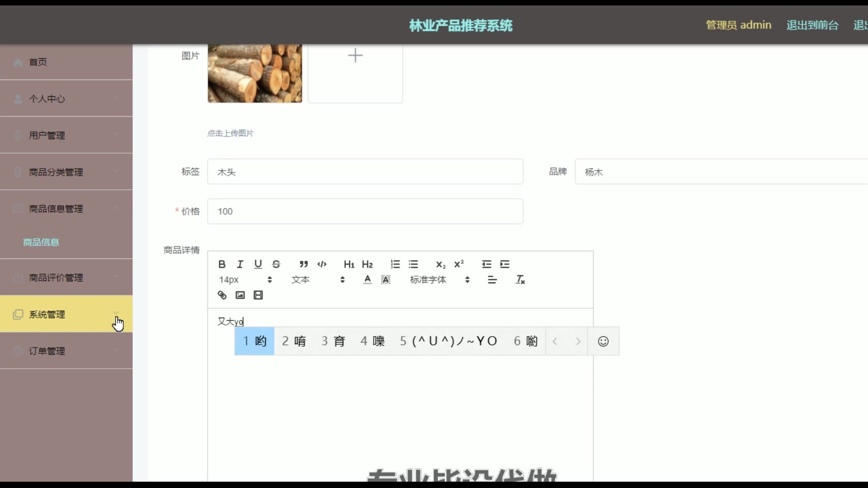Expand 系统管理 sidebar menu
The width and height of the screenshot is (868, 488).
66,314
